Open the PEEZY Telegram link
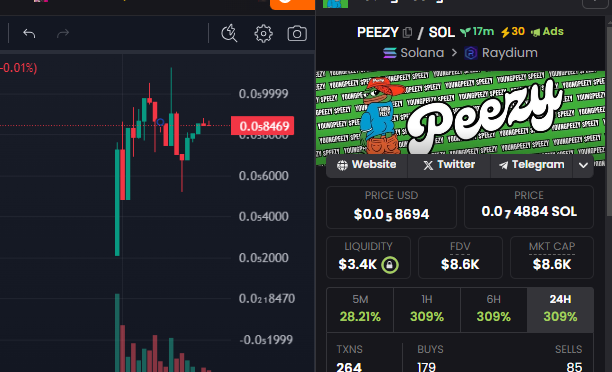Screen dimensions: 612x372 532,165
